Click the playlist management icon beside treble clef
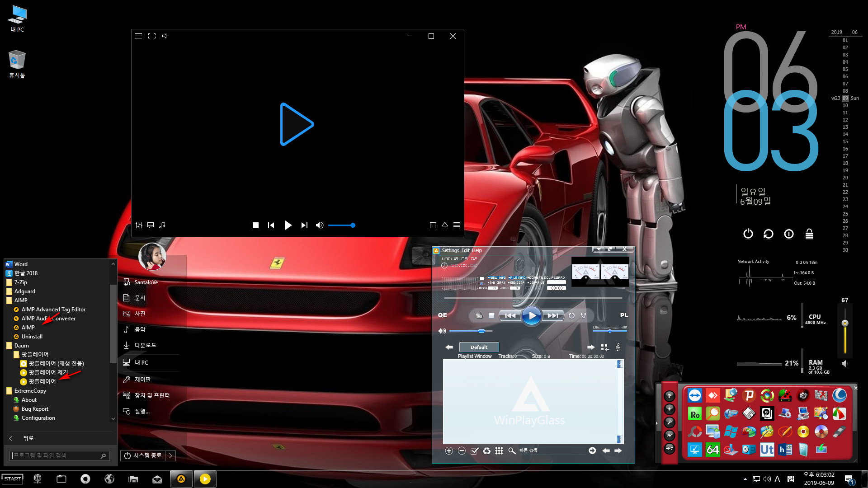Image resolution: width=868 pixels, height=488 pixels. (605, 347)
